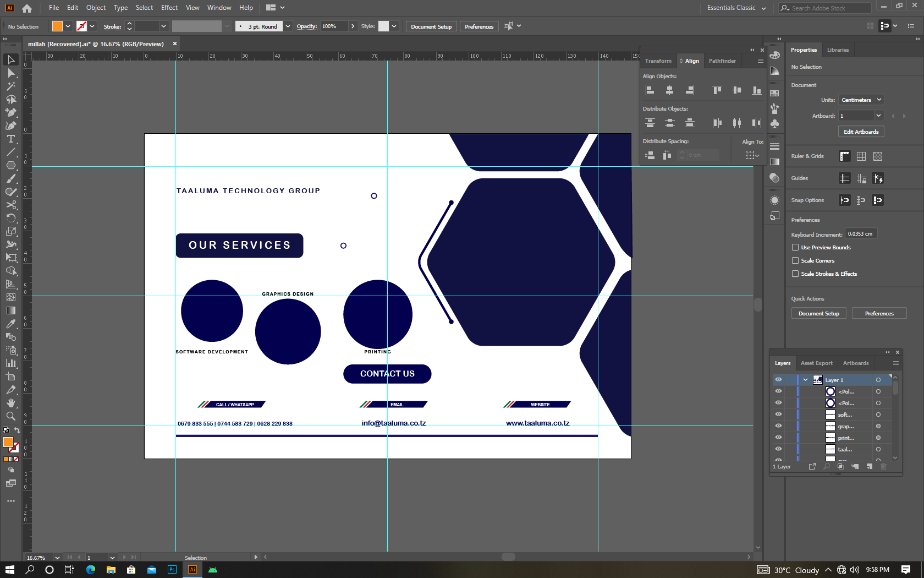Viewport: 924px width, 578px height.
Task: Click Preferences button in control bar
Action: [479, 26]
